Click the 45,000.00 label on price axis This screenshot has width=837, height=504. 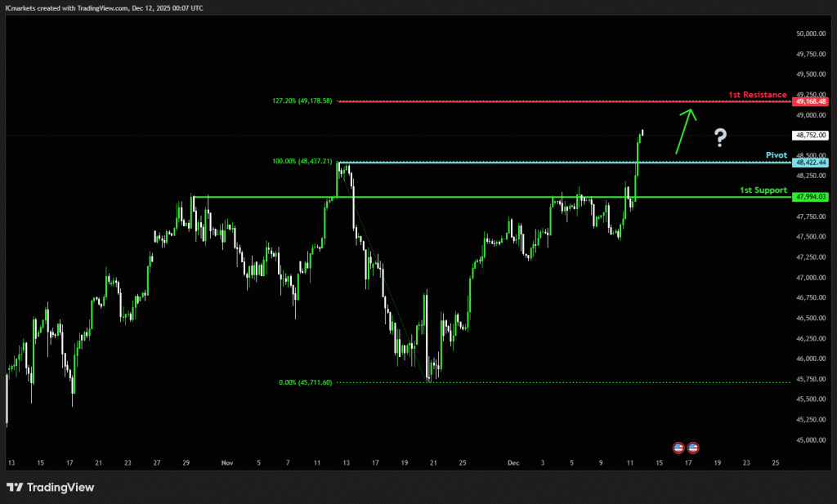pyautogui.click(x=810, y=440)
